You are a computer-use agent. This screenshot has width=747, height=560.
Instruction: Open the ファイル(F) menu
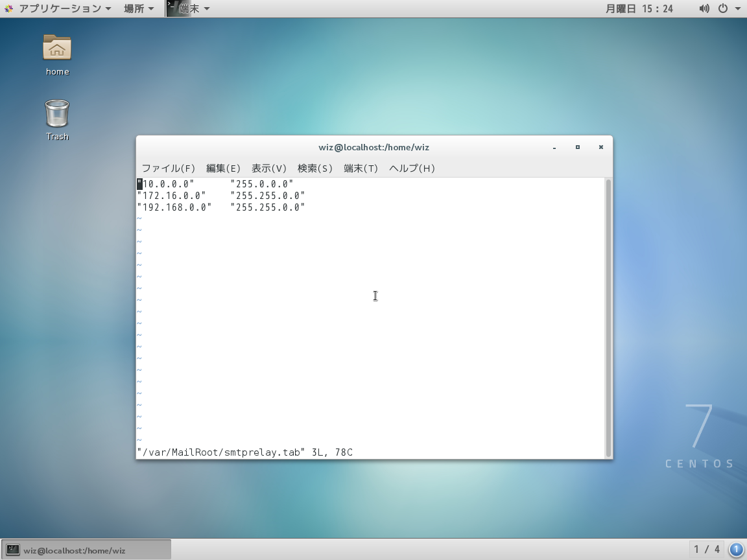(x=169, y=168)
